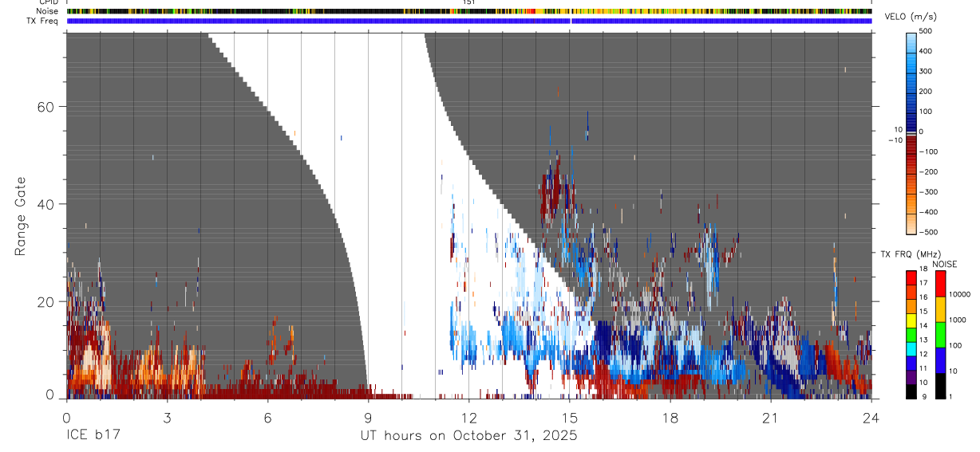The width and height of the screenshot is (980, 452).
Task: Click the NOISE legend title
Action: 945,264
